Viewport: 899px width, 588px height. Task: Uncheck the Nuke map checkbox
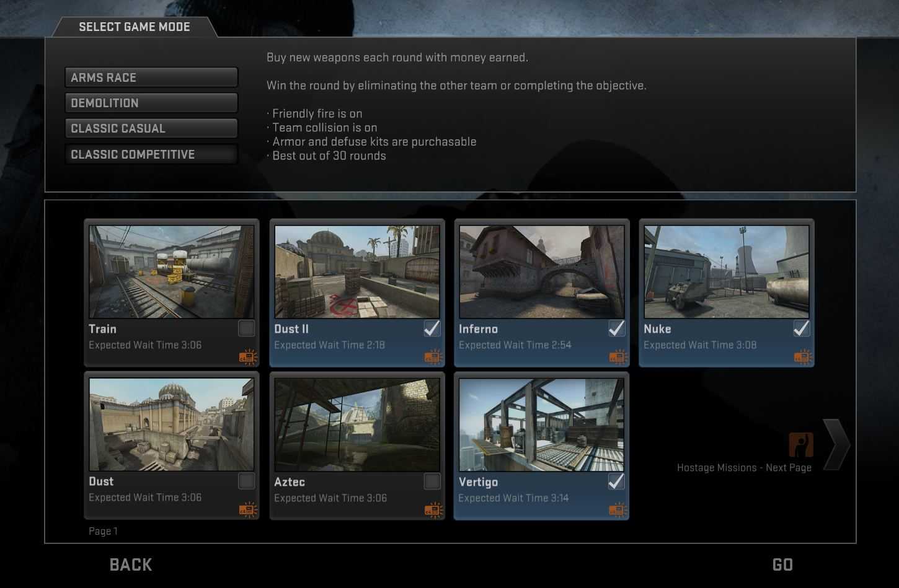tap(802, 328)
